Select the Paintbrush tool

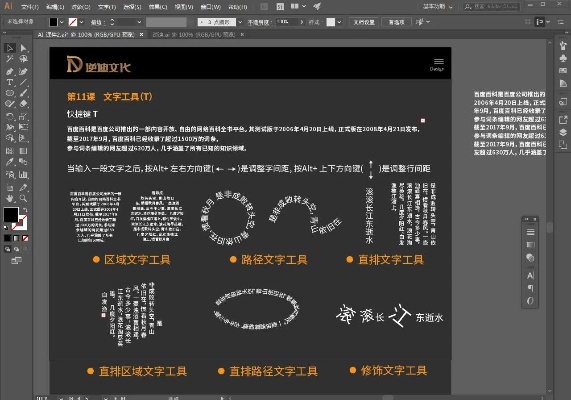click(x=23, y=93)
